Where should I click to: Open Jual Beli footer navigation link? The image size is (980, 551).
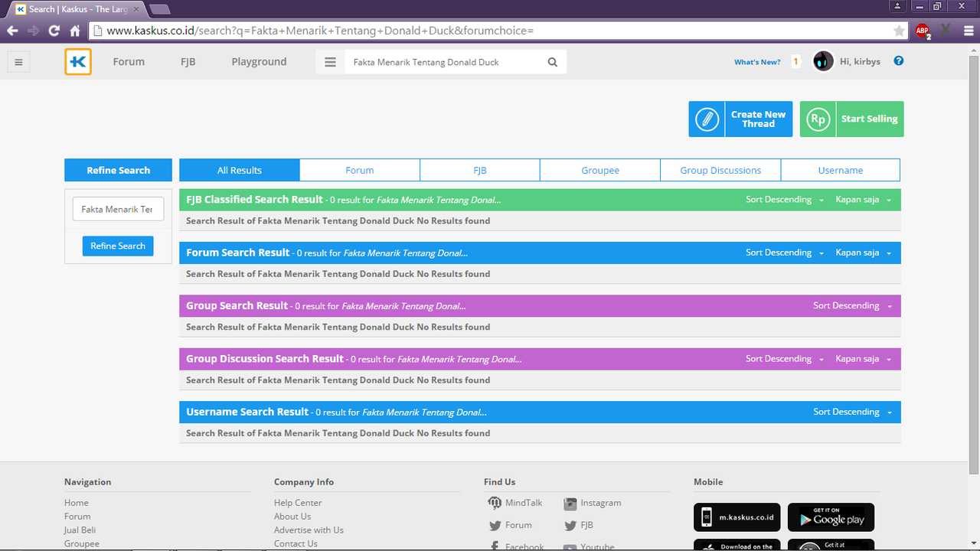(x=80, y=530)
